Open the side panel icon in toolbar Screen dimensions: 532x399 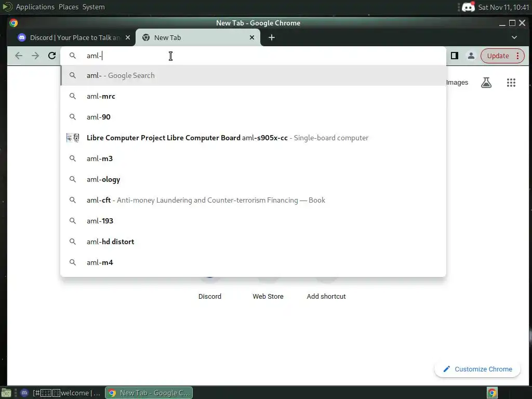point(455,56)
